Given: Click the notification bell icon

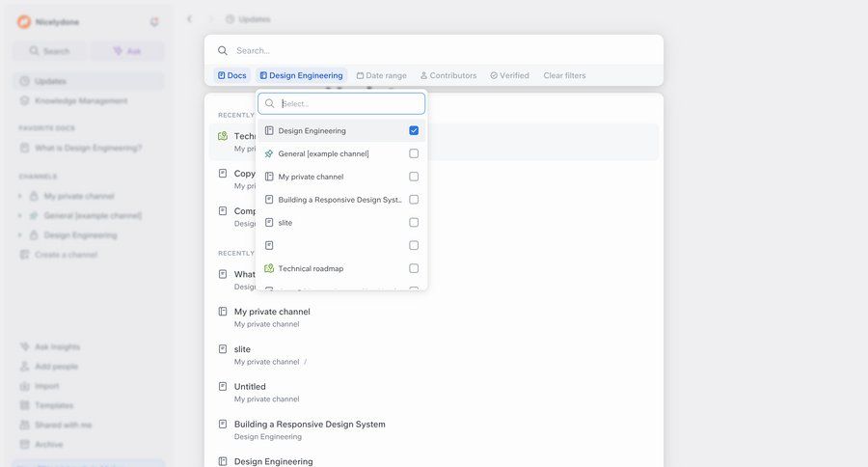Looking at the screenshot, I should coord(154,21).
